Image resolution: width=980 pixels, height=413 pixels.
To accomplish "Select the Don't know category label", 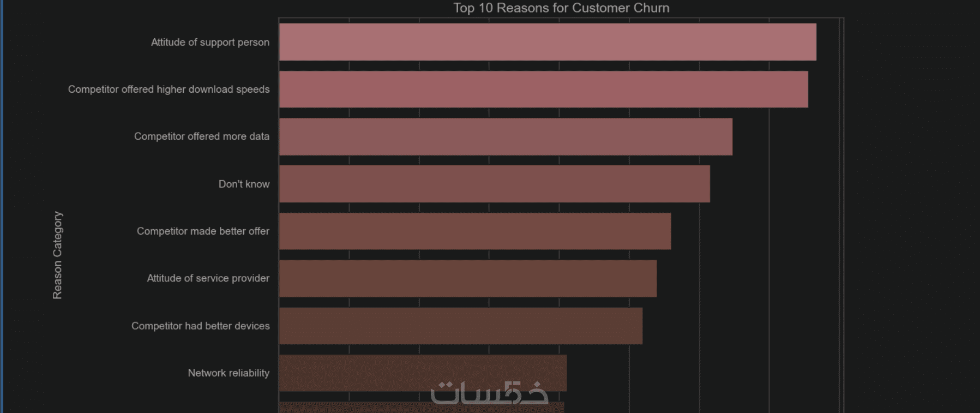I will (x=244, y=184).
